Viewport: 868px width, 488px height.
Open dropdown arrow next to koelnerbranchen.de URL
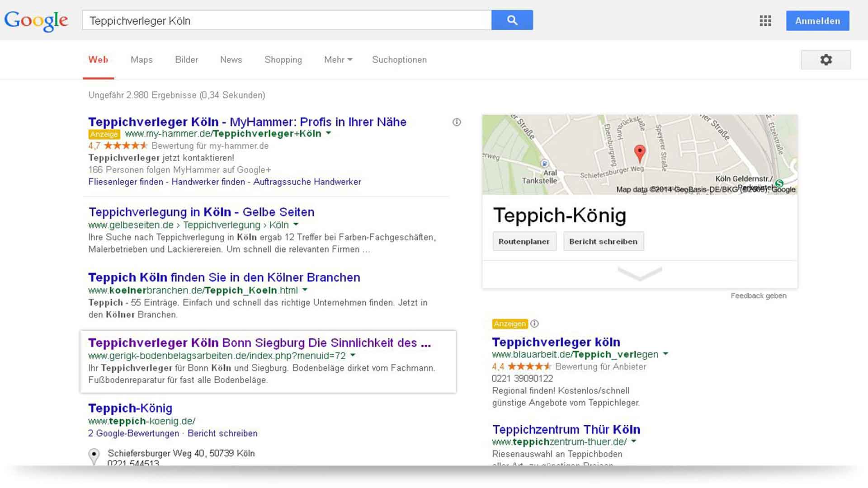(305, 290)
